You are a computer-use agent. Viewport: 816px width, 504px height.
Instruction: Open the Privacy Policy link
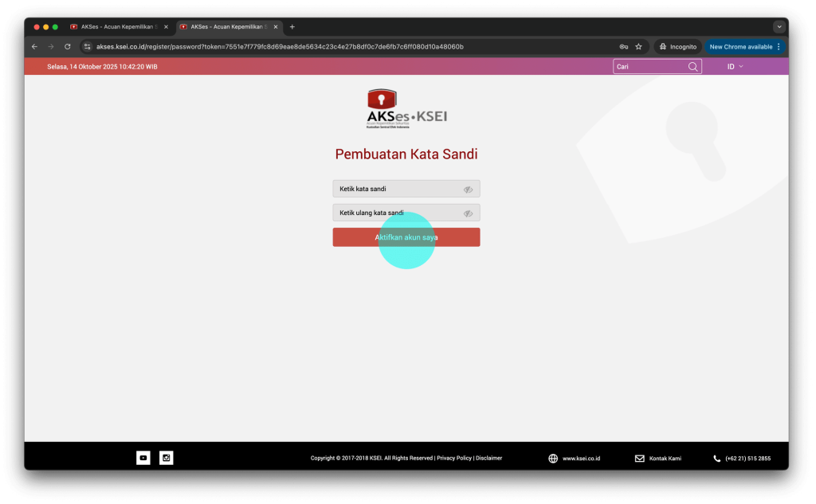click(454, 459)
